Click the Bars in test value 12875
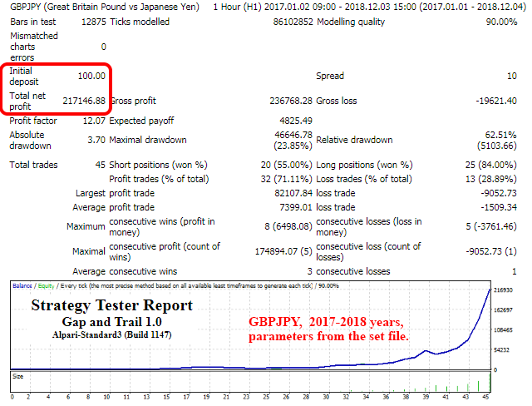Image resolution: width=532 pixels, height=406 pixels. tap(89, 21)
